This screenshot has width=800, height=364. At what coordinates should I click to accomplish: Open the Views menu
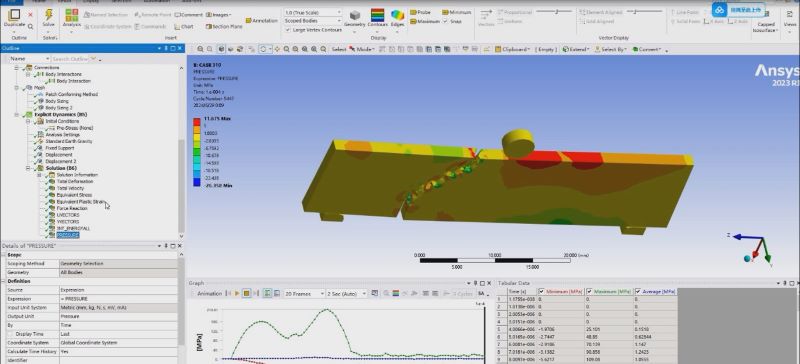point(789,20)
